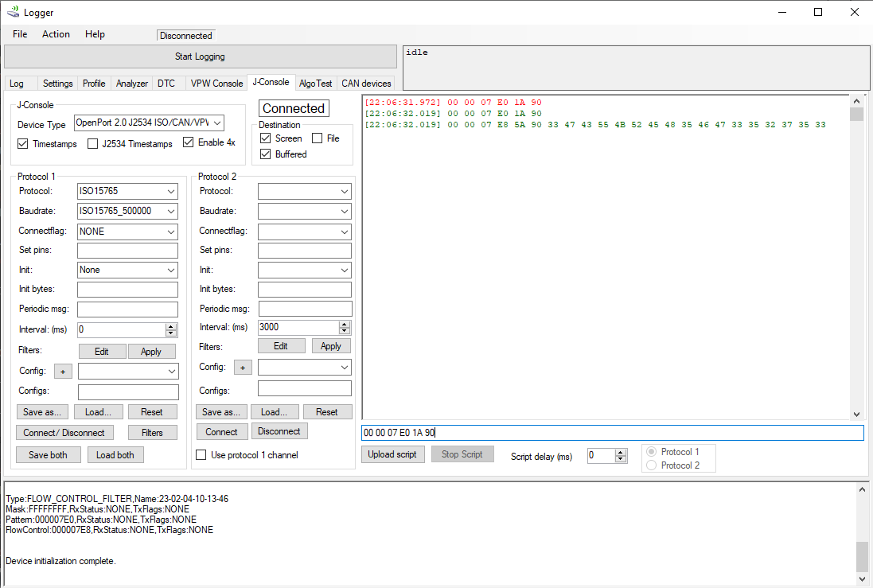Switch to the Settings tab
The image size is (873, 588).
coord(58,84)
